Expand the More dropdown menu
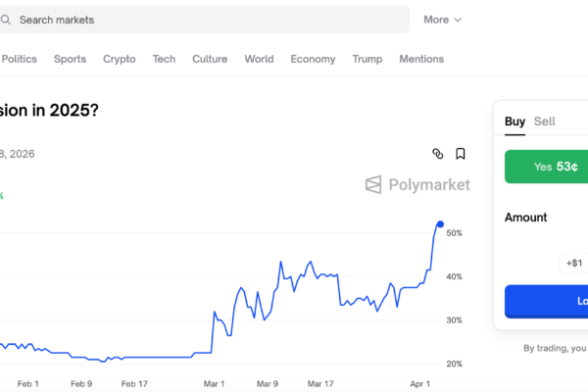The height and width of the screenshot is (392, 588). pos(442,20)
